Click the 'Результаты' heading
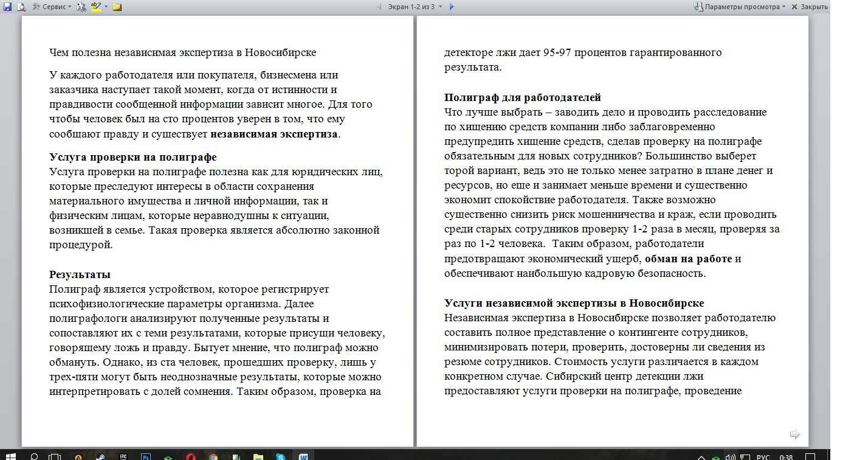Viewport: 868px width, 460px height. pos(80,274)
